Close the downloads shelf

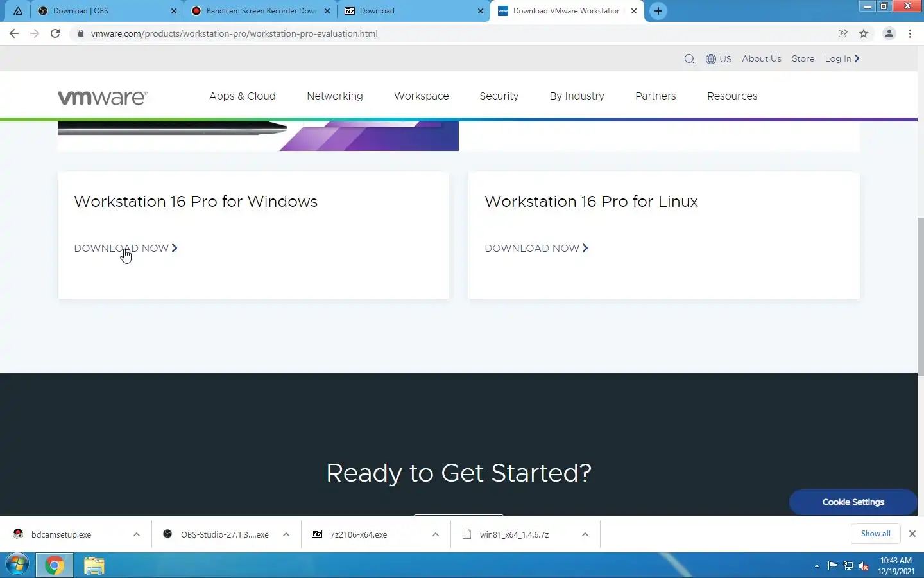[912, 534]
